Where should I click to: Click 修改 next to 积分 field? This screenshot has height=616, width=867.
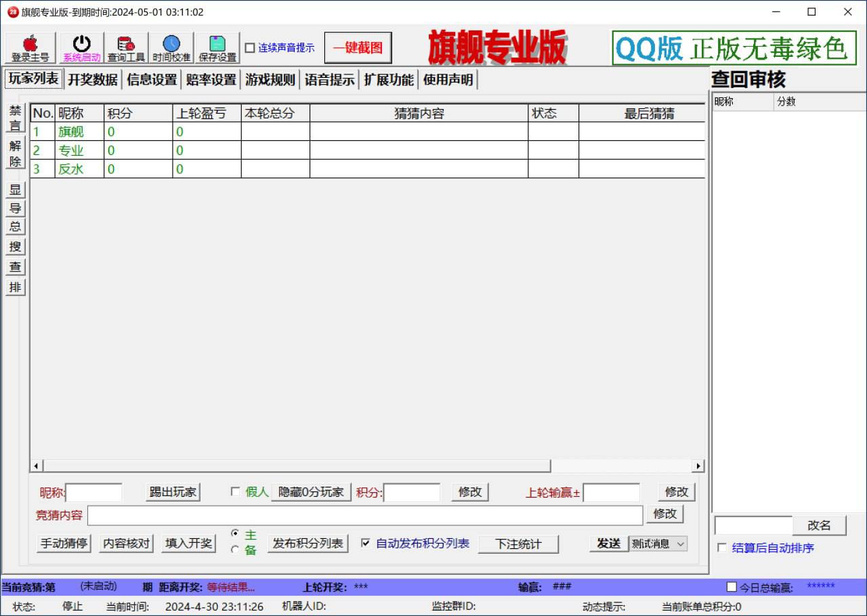click(470, 492)
